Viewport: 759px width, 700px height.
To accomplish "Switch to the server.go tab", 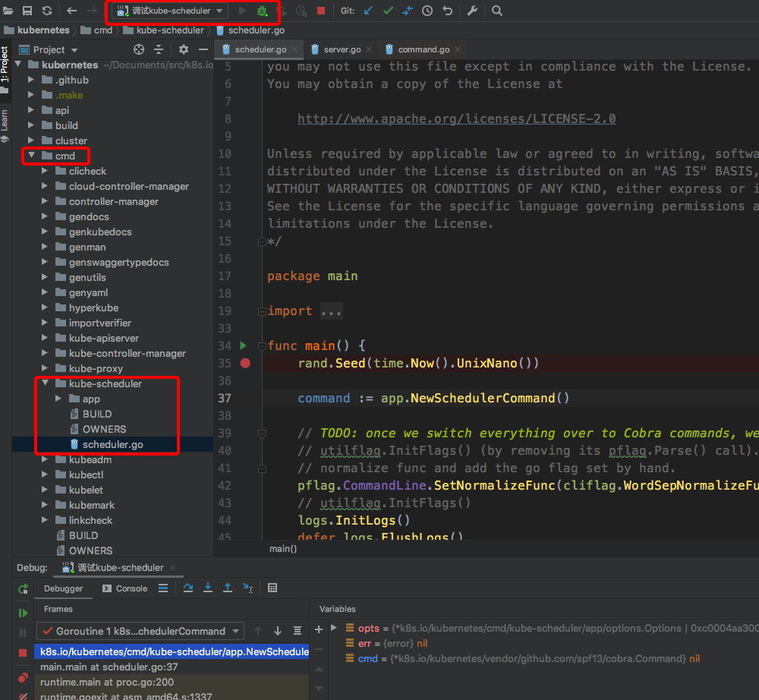I will point(342,49).
